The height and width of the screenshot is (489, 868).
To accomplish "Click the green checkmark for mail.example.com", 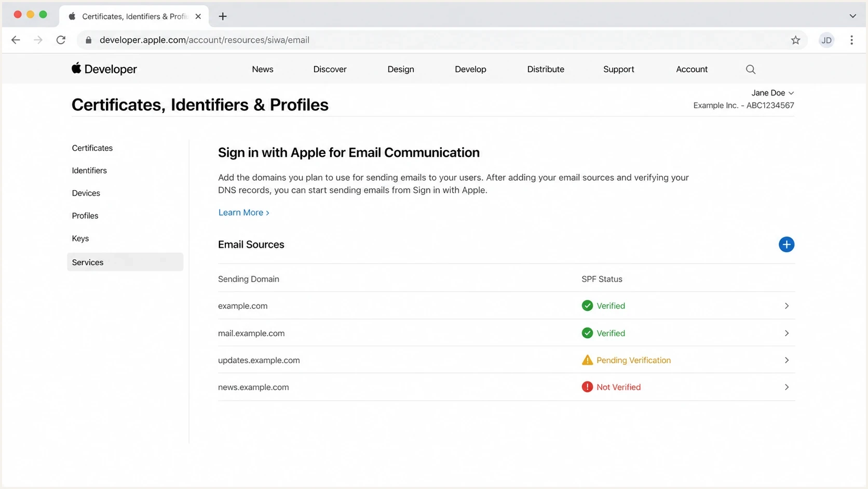I will coord(587,333).
